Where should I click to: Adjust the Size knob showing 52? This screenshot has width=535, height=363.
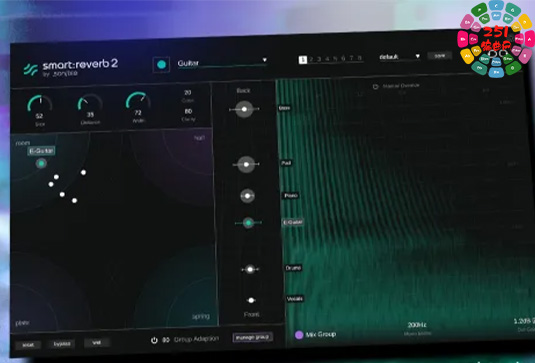click(40, 104)
